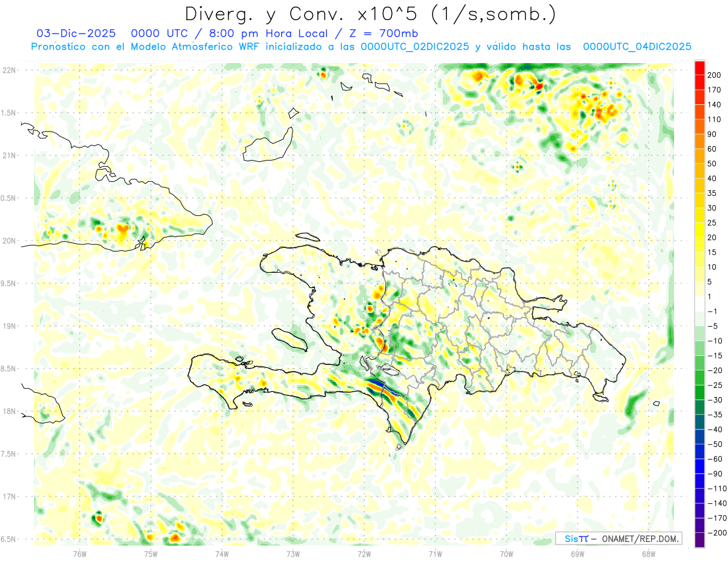This screenshot has height=562, width=728.
Task: Click the 73W longitude axis label
Action: pos(293,554)
